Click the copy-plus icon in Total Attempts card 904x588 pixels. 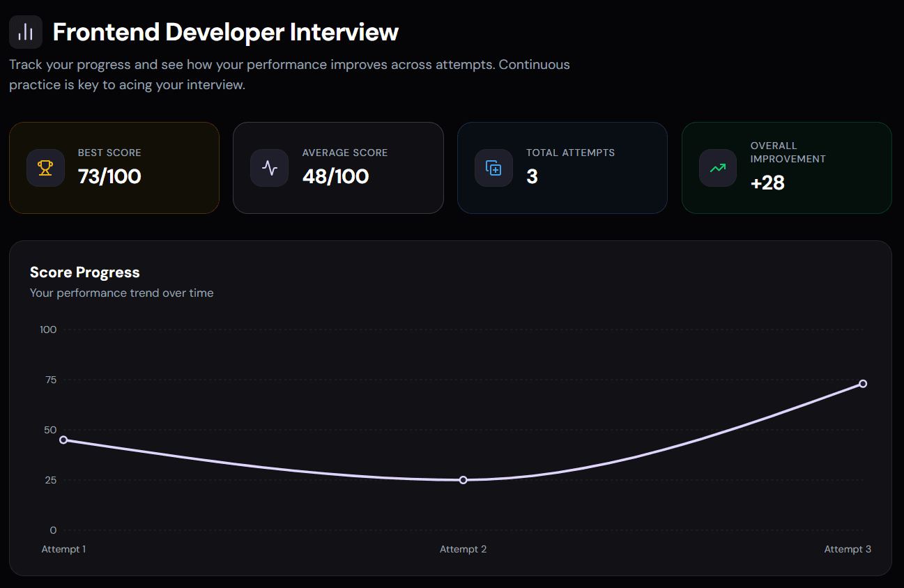pyautogui.click(x=493, y=168)
